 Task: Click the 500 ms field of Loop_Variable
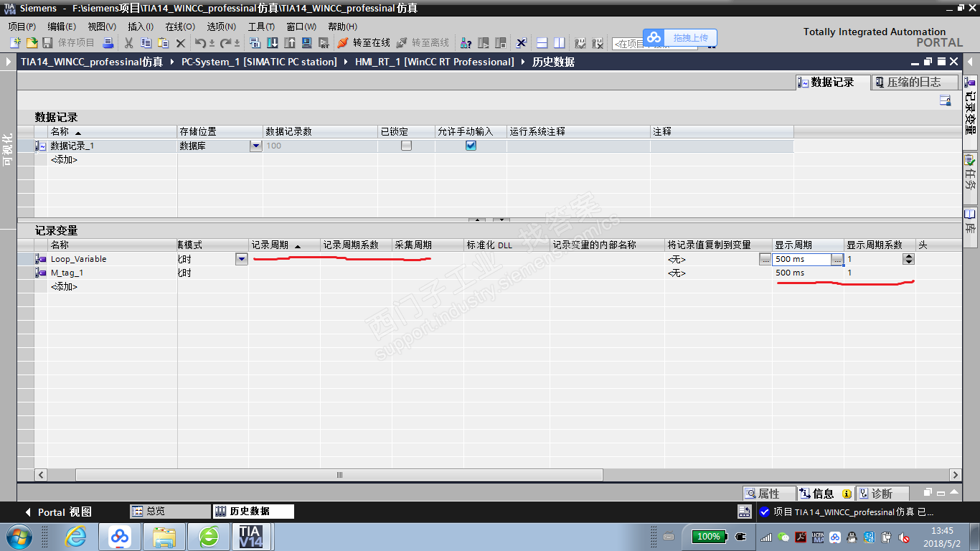802,259
